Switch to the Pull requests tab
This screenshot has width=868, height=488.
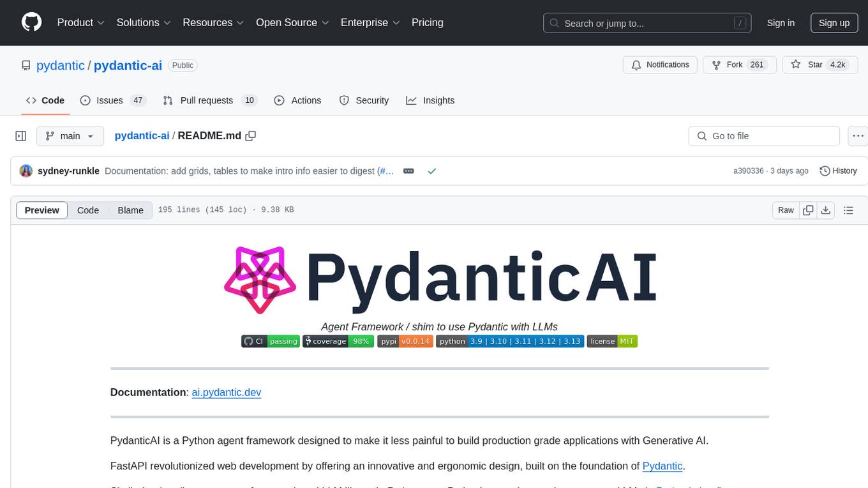[210, 100]
